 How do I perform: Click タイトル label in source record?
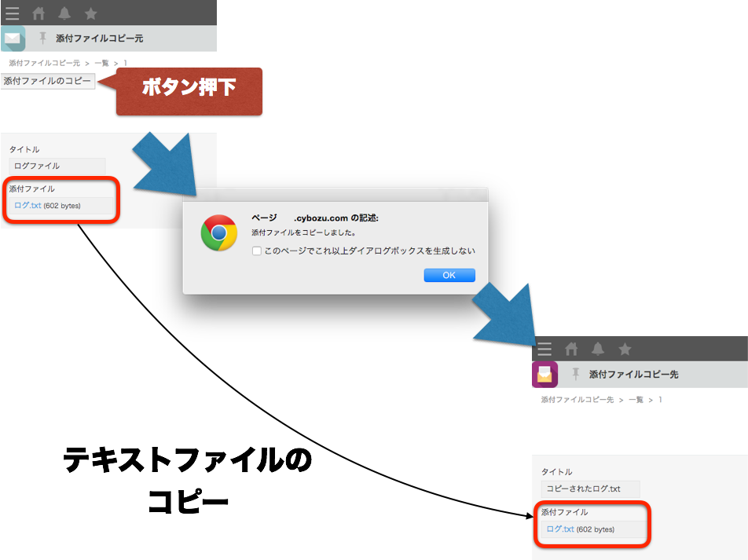(x=24, y=149)
